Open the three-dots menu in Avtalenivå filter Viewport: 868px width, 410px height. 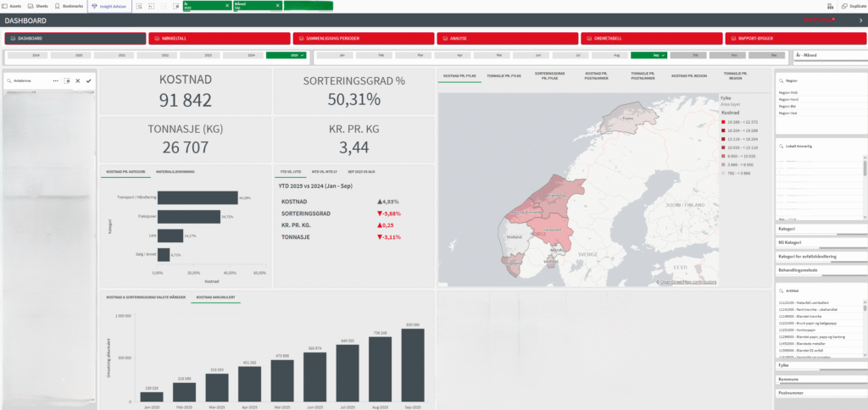[x=55, y=80]
